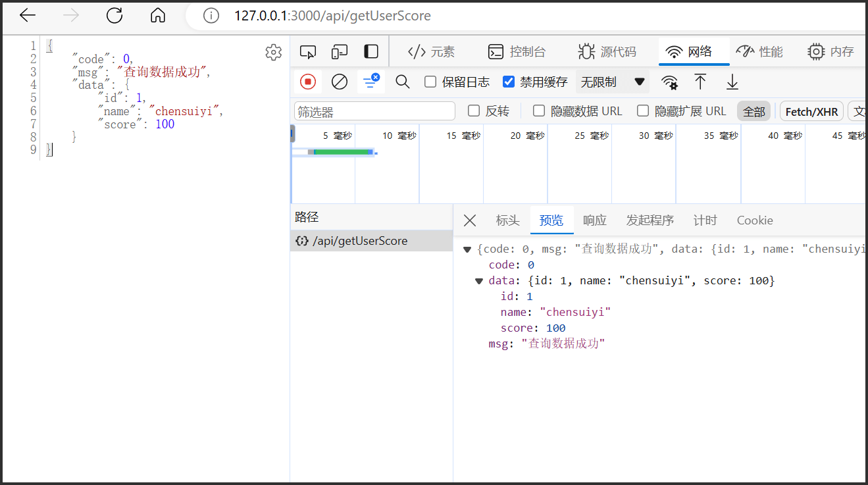Screen dimensions: 868x485
Task: Check the 隐藏扩展 URL checkbox
Action: pyautogui.click(x=643, y=111)
